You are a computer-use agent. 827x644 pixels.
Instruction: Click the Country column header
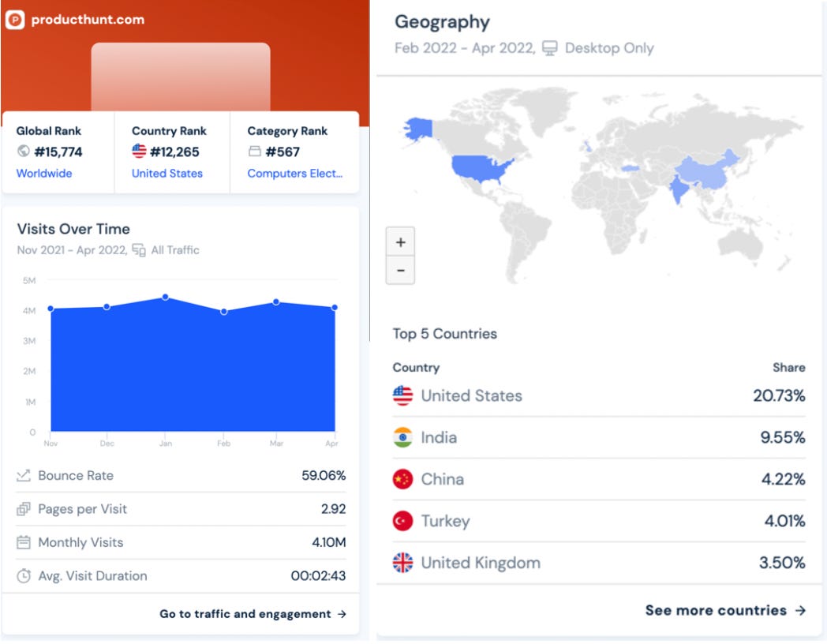pos(416,368)
